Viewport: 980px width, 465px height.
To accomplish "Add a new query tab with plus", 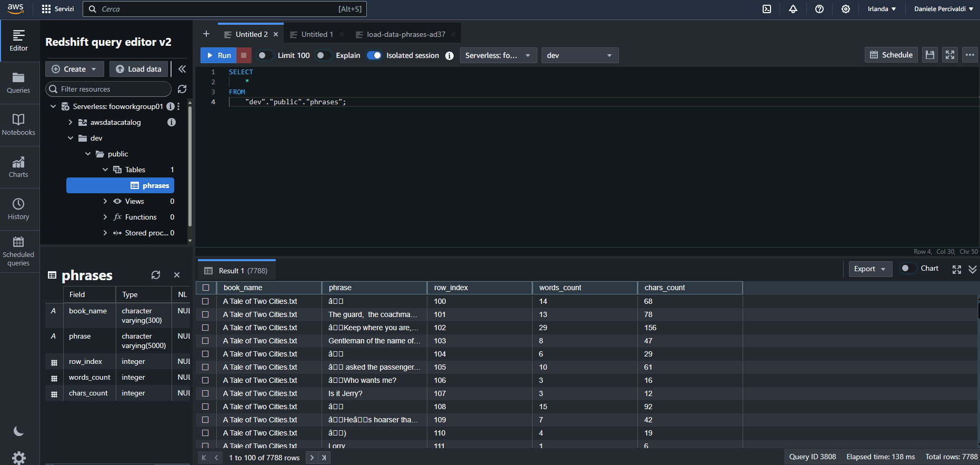I will [x=206, y=34].
